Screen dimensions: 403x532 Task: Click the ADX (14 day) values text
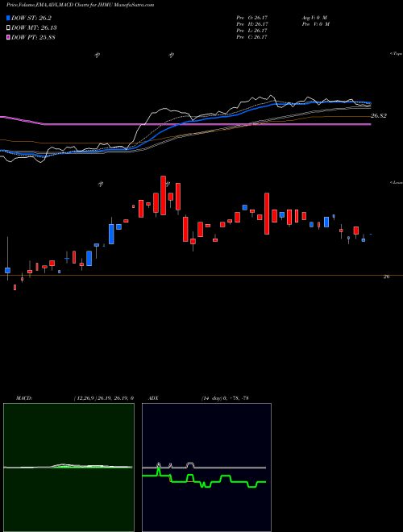click(x=225, y=397)
